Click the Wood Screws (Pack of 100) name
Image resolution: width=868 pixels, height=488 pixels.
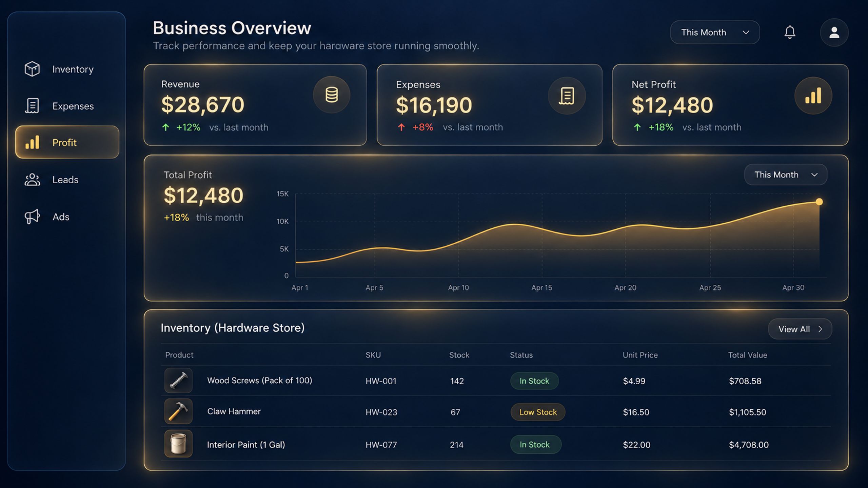point(259,381)
